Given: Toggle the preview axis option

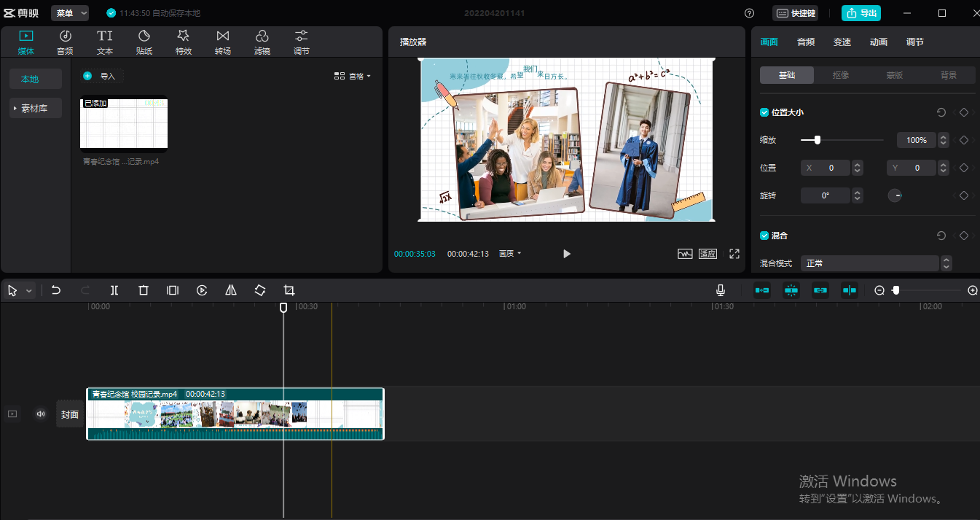Looking at the screenshot, I should coord(850,290).
